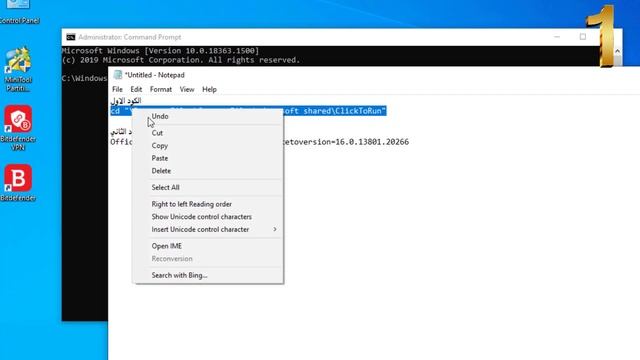Open Notepad's Edit menu
640x360 pixels.
(x=136, y=89)
